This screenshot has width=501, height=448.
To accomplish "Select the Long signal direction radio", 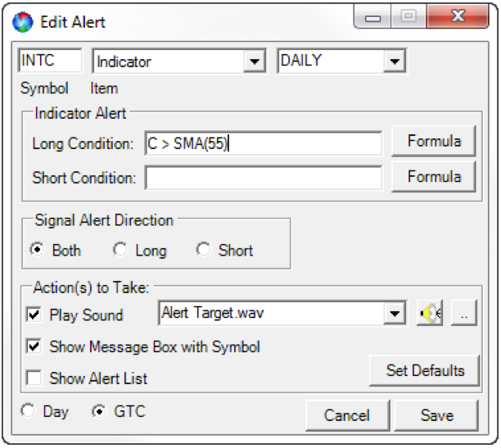I will 120,250.
